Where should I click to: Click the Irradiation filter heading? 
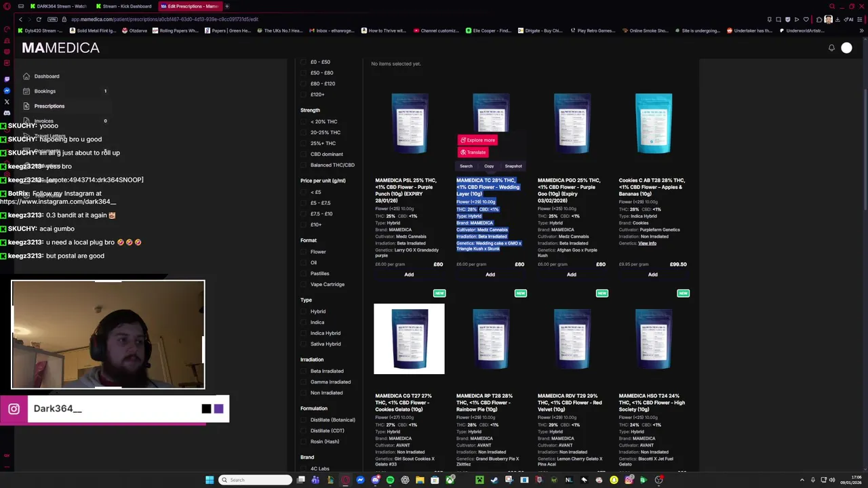click(x=312, y=359)
